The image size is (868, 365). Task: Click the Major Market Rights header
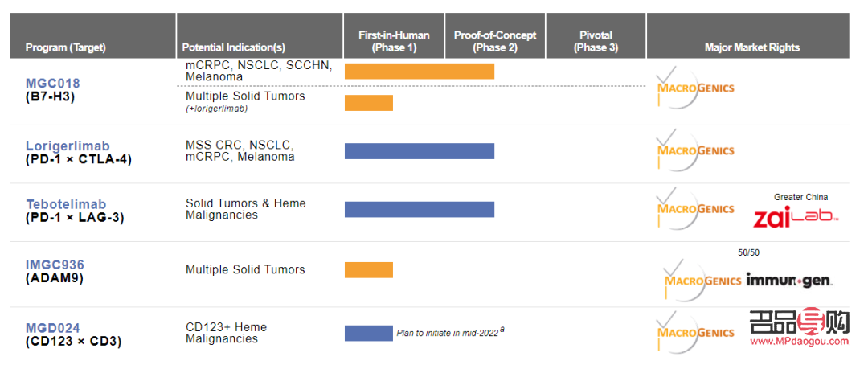[751, 47]
